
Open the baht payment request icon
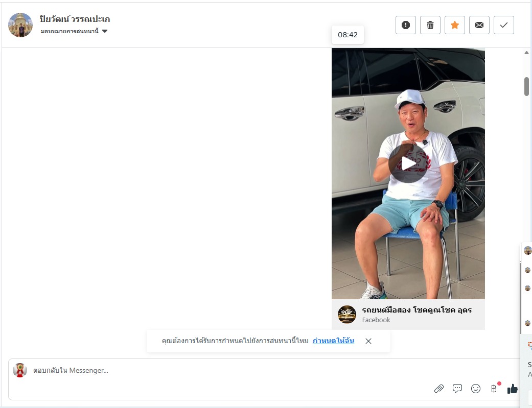pyautogui.click(x=494, y=389)
